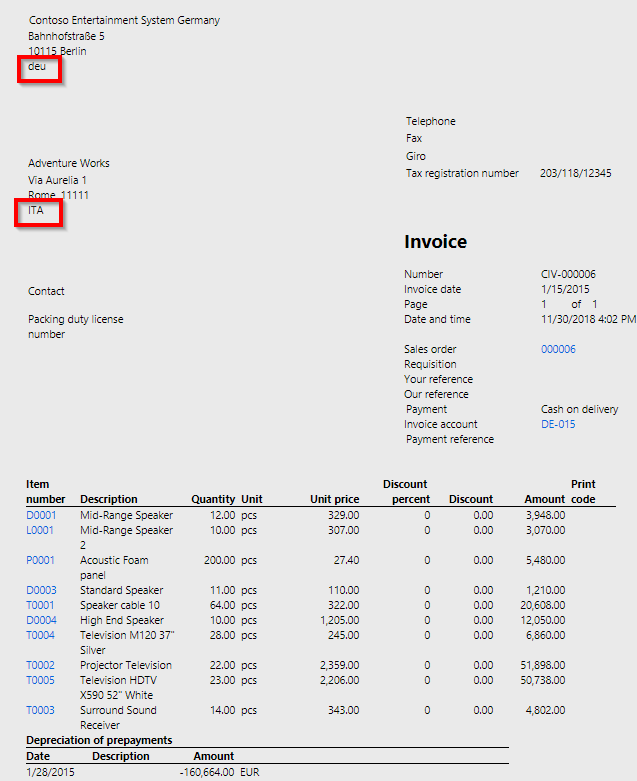
Task: Click invoice account DE-015 link
Action: 557,424
